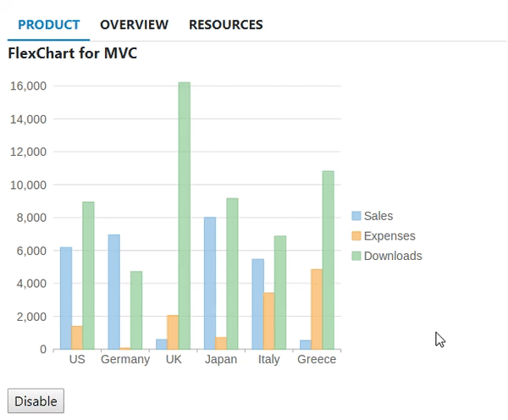Toggle the Sales series legend label
The image size is (508, 420).
click(x=378, y=216)
